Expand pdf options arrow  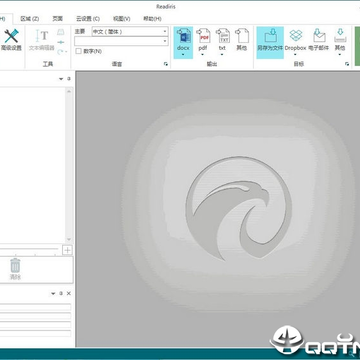[x=203, y=54]
